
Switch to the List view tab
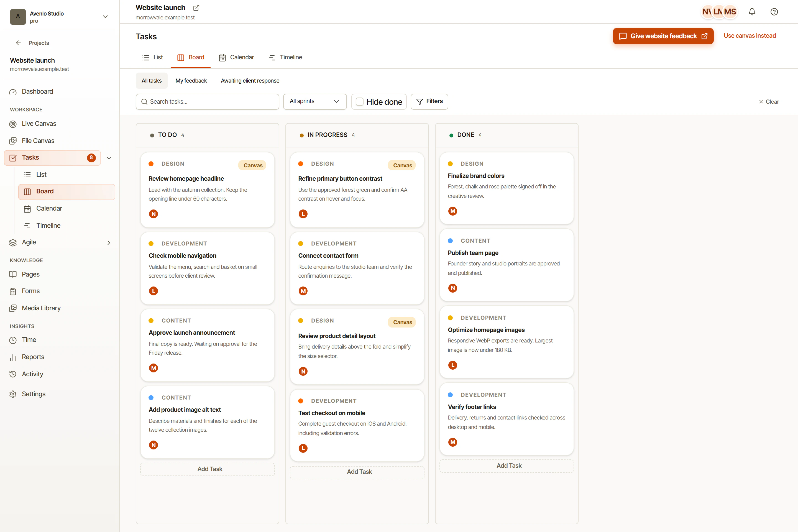(153, 57)
